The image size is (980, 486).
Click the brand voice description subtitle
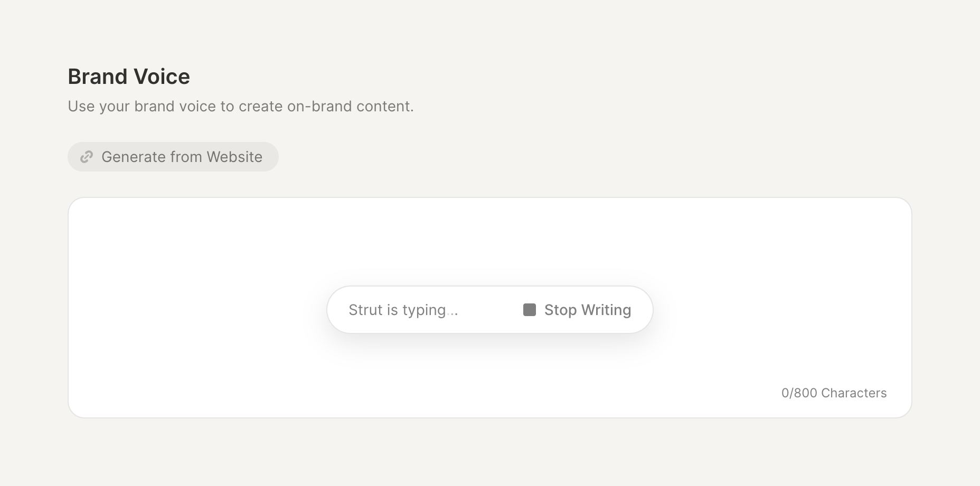tap(241, 106)
